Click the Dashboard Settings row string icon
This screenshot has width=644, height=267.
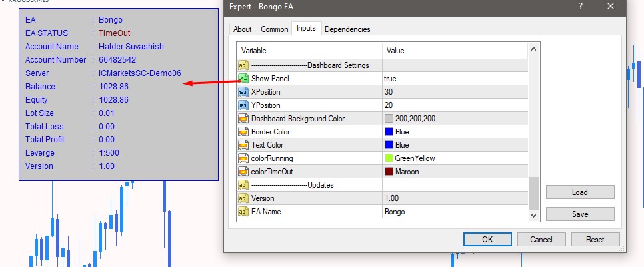pyautogui.click(x=243, y=65)
